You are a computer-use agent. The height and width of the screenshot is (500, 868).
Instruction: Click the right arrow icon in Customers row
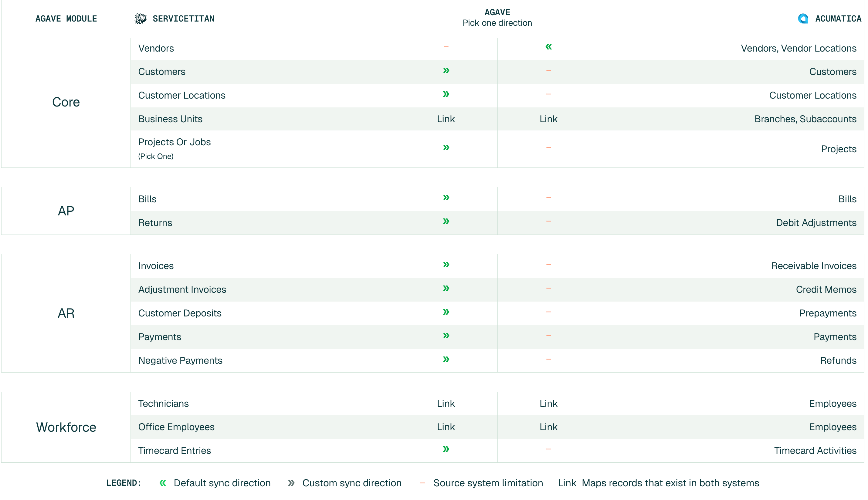[x=446, y=70]
